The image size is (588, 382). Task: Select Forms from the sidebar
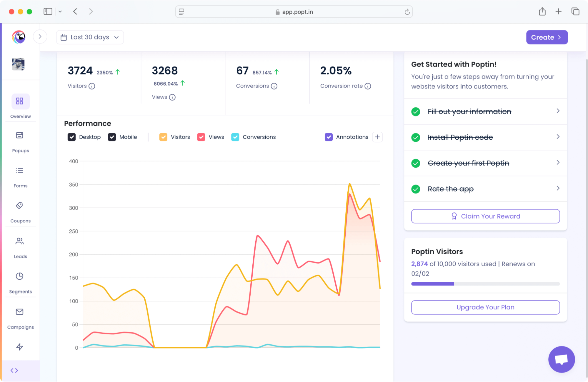point(20,176)
